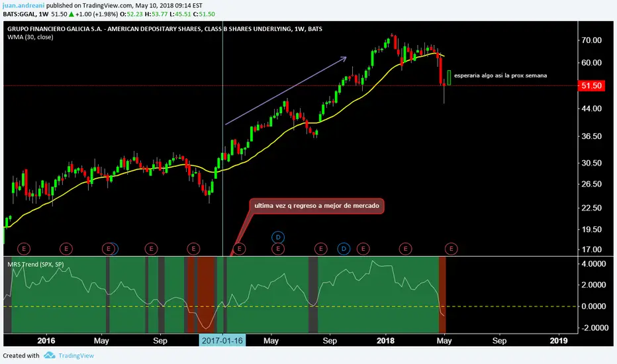Click the second earnings E marker from left
617x364 pixels.
66,249
